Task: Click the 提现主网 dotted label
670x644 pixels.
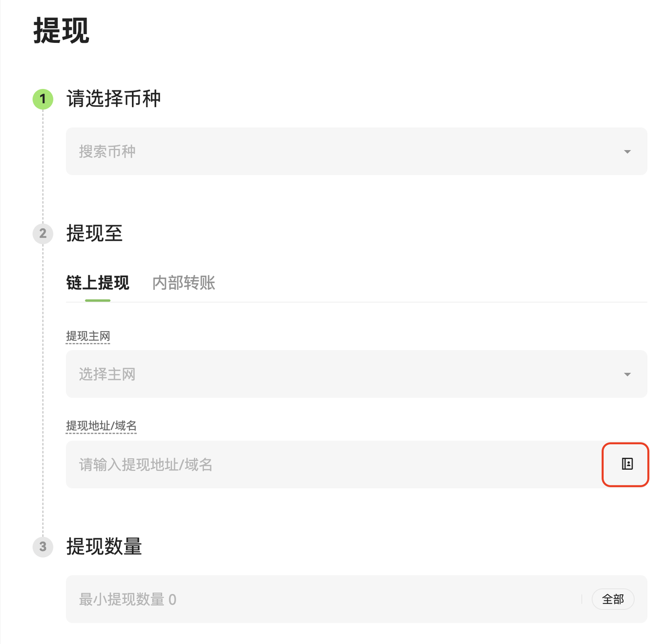Action: 88,336
